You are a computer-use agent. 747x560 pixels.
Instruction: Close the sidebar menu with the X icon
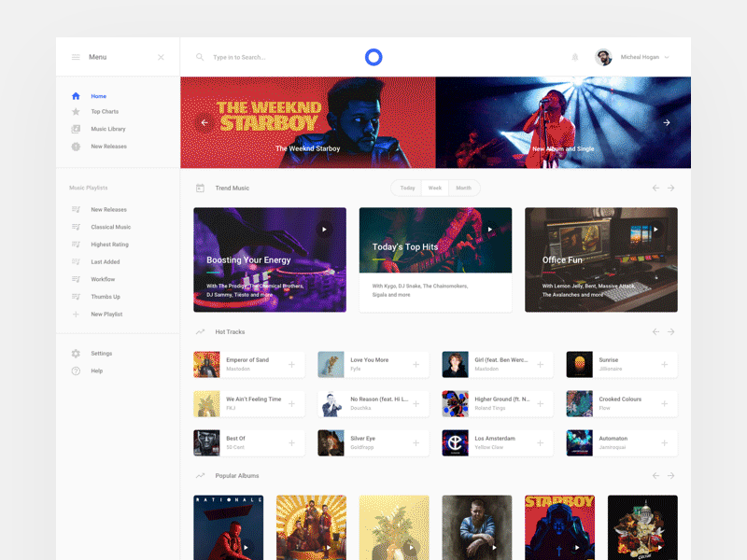click(x=161, y=57)
